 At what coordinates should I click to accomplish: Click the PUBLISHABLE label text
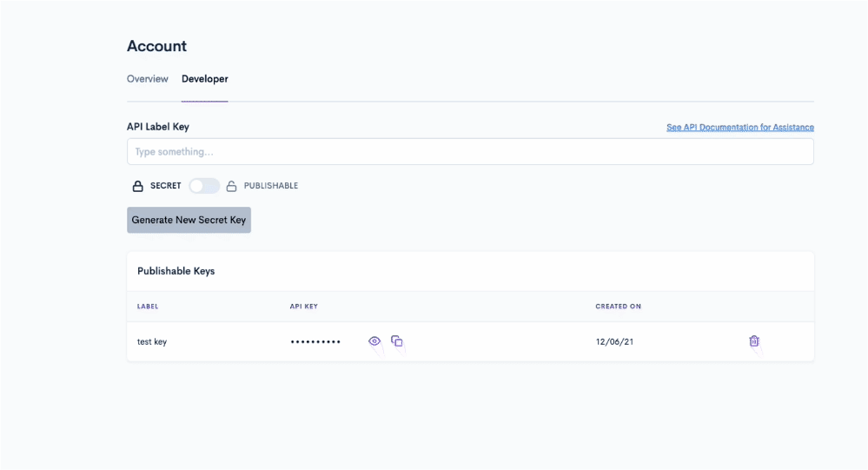pos(270,186)
